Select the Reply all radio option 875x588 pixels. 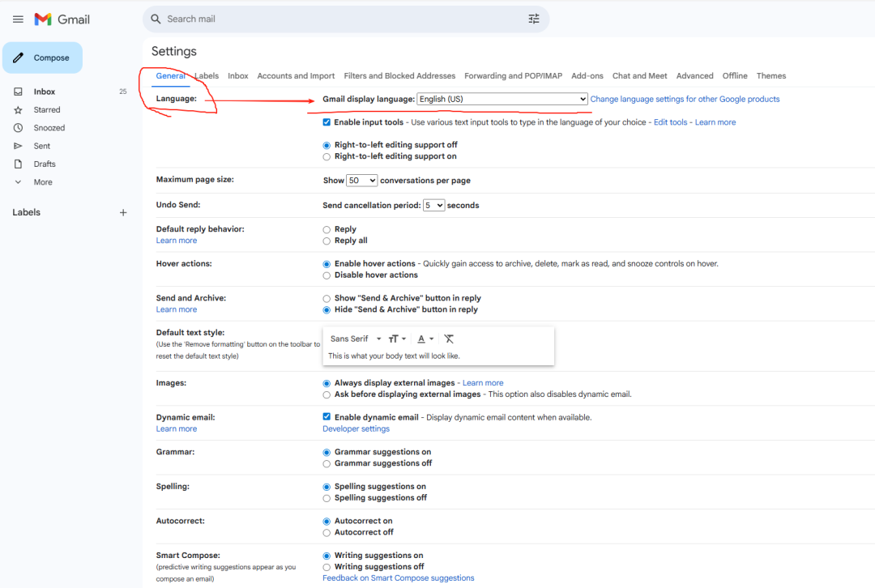pos(327,241)
